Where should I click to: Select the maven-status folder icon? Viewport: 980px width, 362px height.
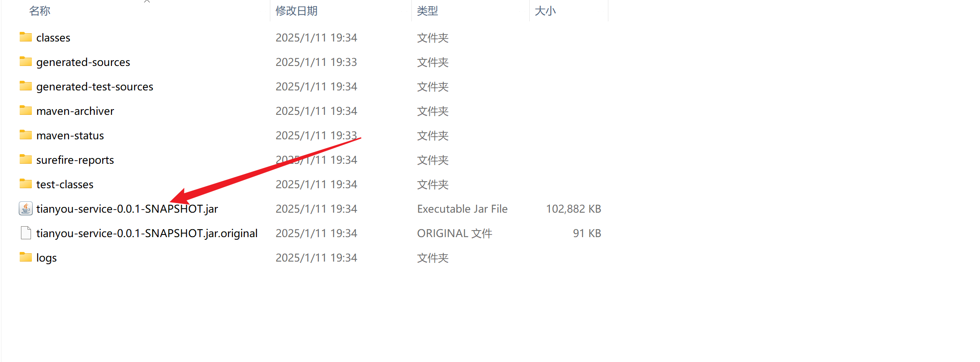pos(26,135)
